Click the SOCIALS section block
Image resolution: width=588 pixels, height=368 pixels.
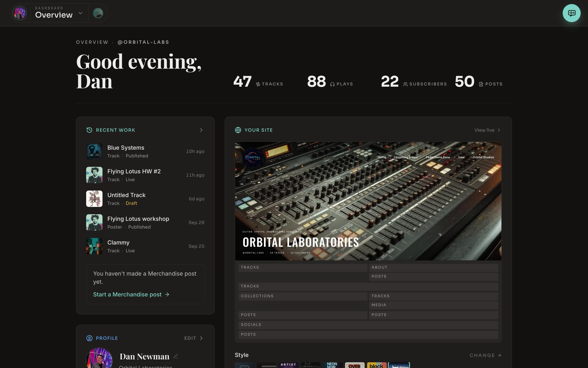368,325
